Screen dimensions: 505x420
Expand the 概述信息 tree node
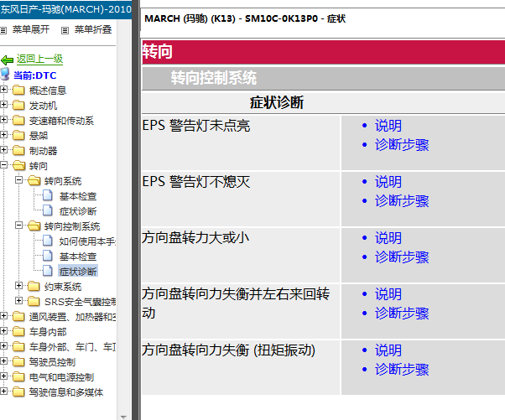coord(3,90)
